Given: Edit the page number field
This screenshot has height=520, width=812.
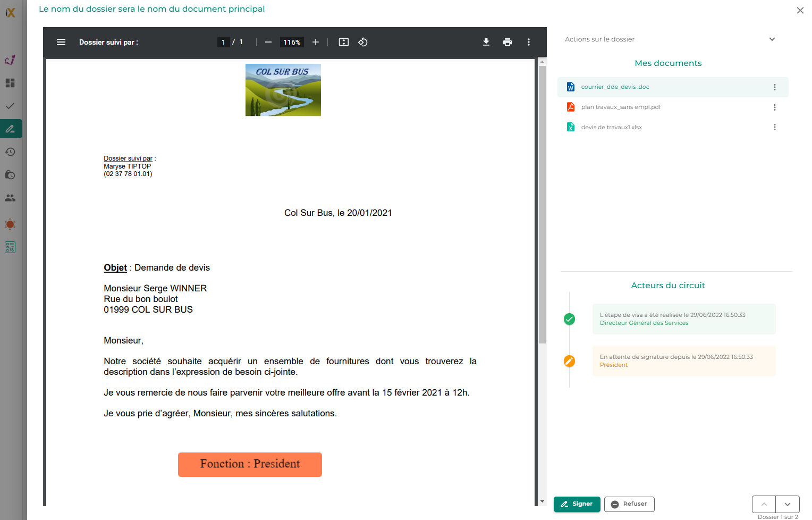Looking at the screenshot, I should [223, 42].
